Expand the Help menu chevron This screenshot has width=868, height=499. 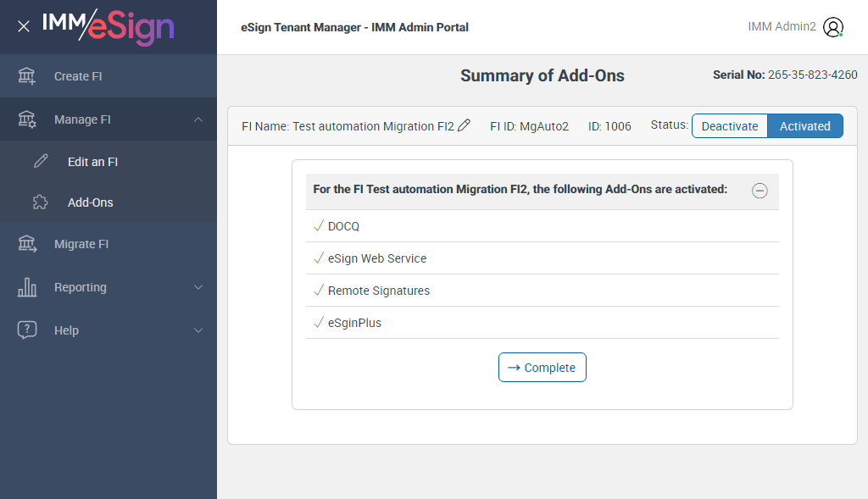(x=198, y=330)
